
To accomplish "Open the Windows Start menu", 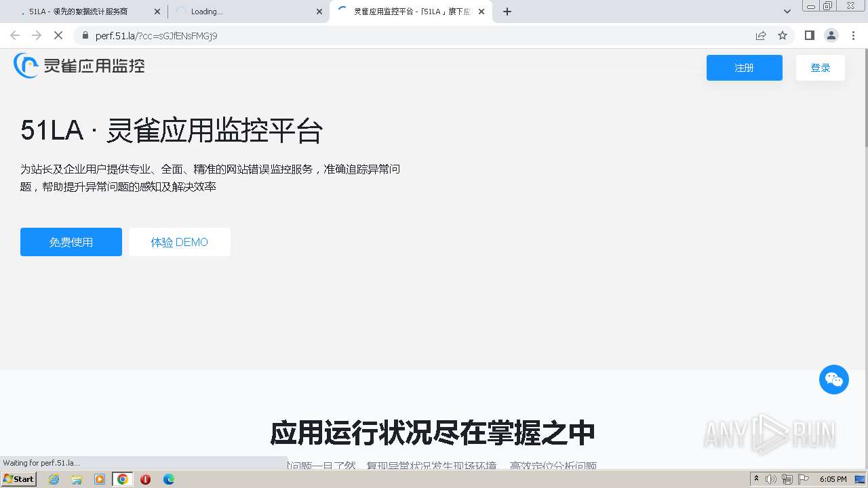I will pyautogui.click(x=19, y=479).
